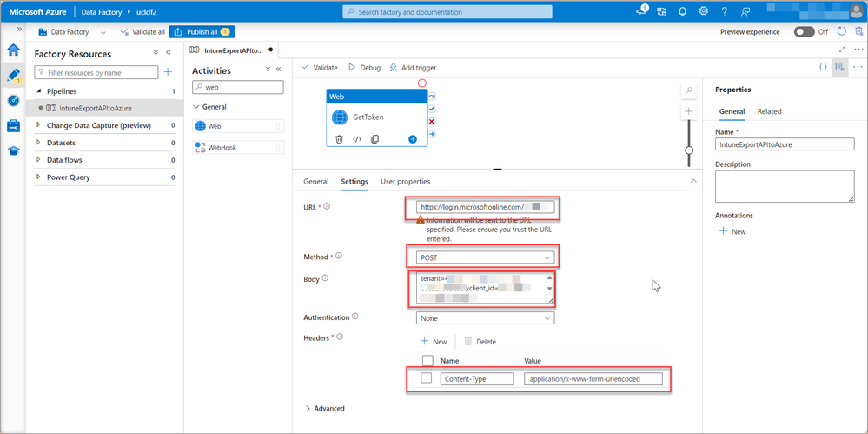Open the Monitor gauge icon in sidebar
Screen dimensions: 868x434
tap(13, 100)
